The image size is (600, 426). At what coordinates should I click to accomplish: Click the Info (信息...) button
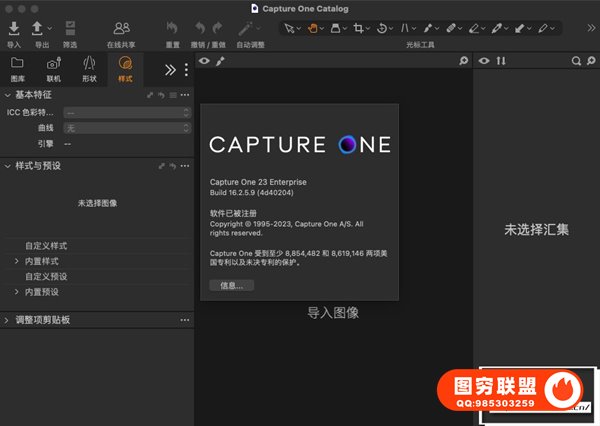(231, 285)
